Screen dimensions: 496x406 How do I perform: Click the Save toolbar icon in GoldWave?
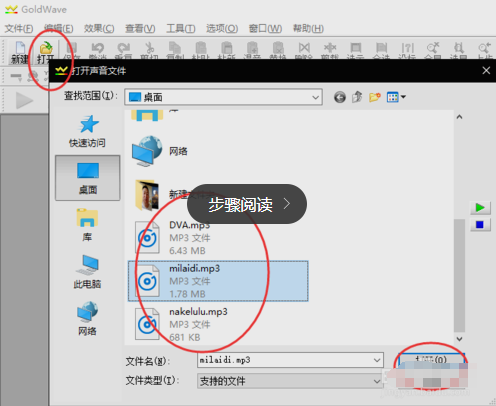pos(72,50)
